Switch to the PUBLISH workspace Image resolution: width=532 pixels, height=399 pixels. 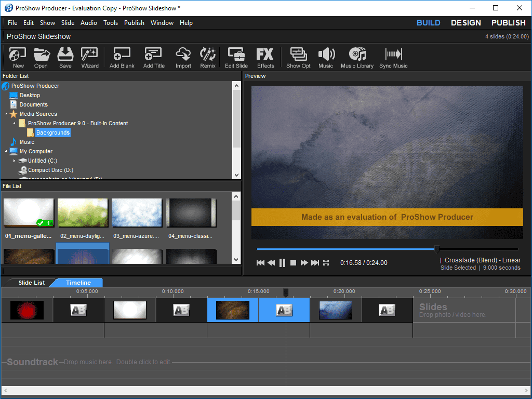point(508,23)
